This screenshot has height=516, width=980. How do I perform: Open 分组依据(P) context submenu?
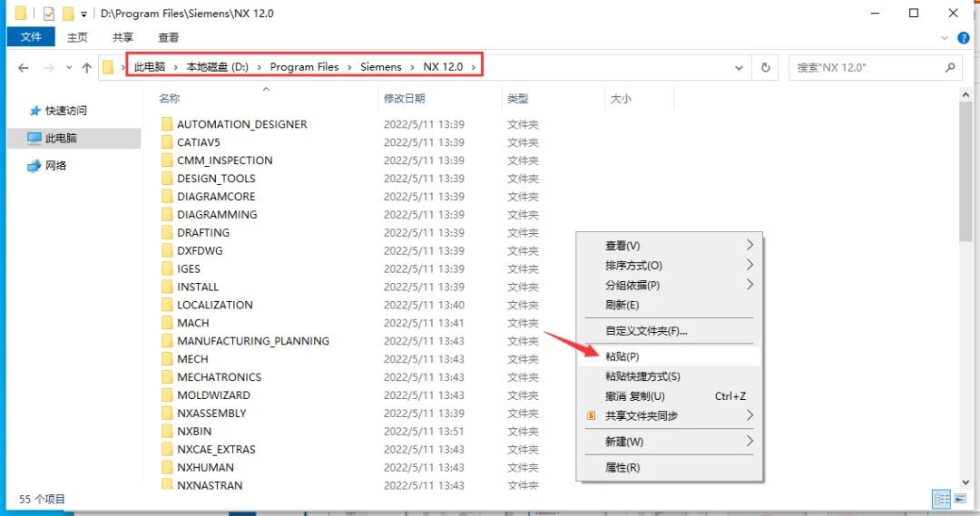click(x=669, y=286)
